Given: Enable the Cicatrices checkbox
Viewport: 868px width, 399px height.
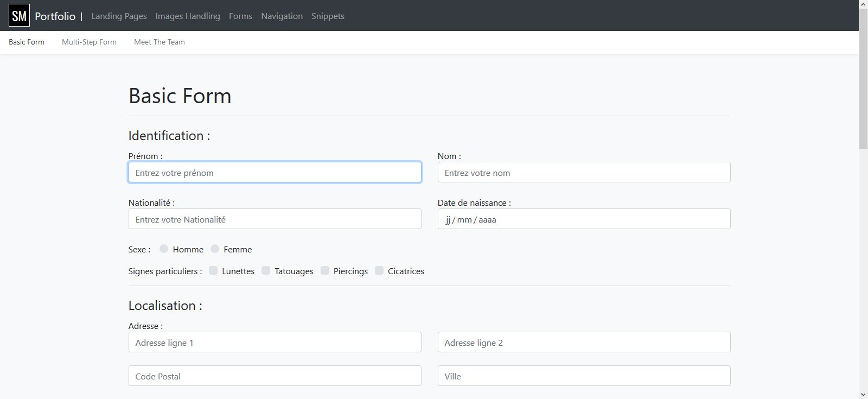Looking at the screenshot, I should pyautogui.click(x=379, y=270).
